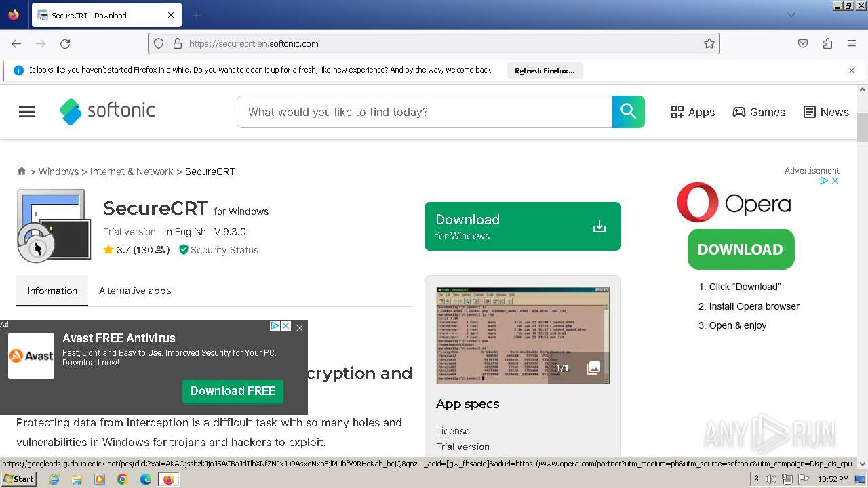Expand the list all tabs dropdown
This screenshot has height=488, width=868.
pyautogui.click(x=791, y=15)
